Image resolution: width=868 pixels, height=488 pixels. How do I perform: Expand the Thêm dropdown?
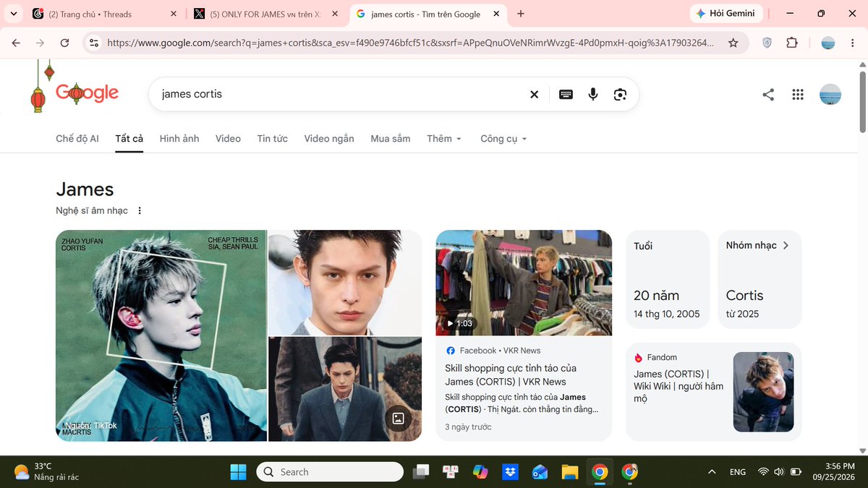click(x=444, y=139)
